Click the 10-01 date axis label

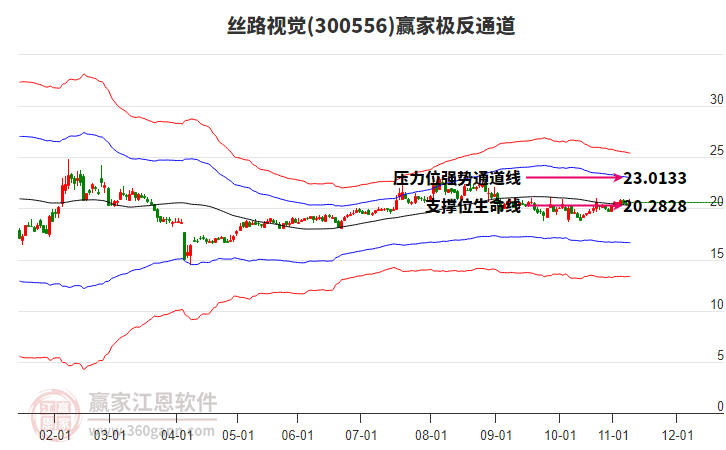point(560,435)
